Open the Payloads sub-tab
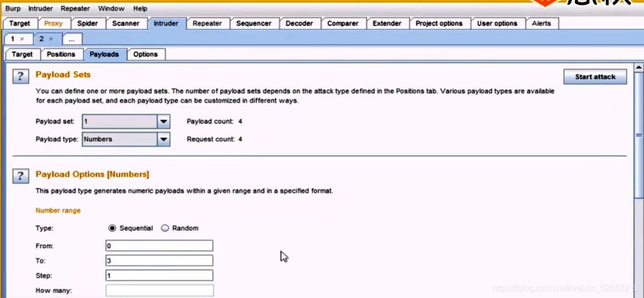 105,54
